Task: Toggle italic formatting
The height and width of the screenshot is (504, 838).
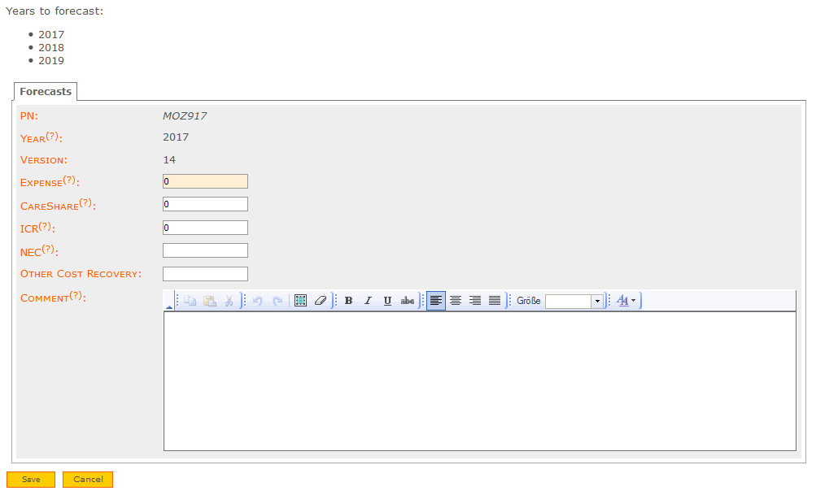Action: click(x=368, y=301)
